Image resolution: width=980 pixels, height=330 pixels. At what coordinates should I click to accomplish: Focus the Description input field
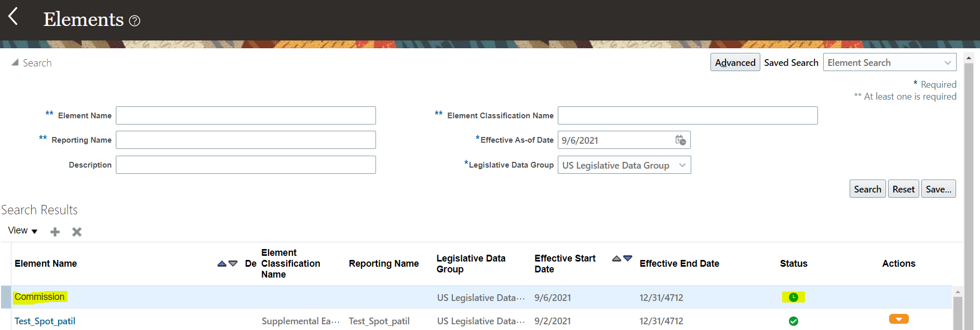coord(246,165)
